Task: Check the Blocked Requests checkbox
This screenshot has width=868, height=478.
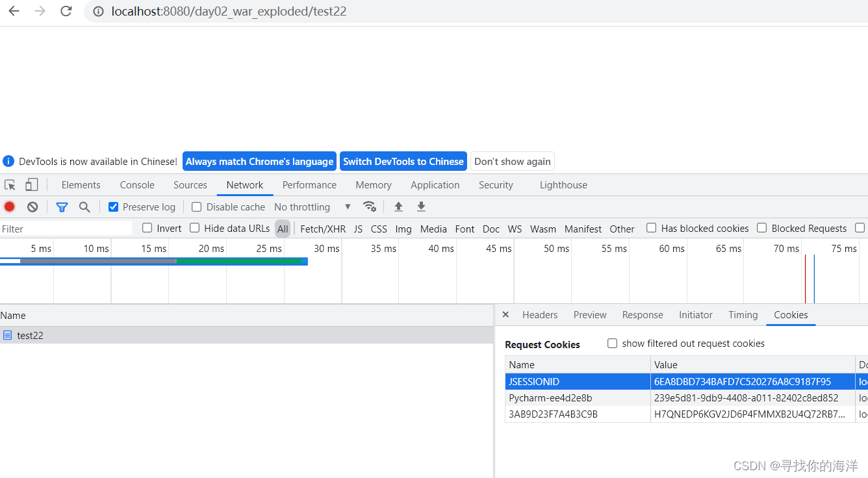Action: [x=761, y=228]
